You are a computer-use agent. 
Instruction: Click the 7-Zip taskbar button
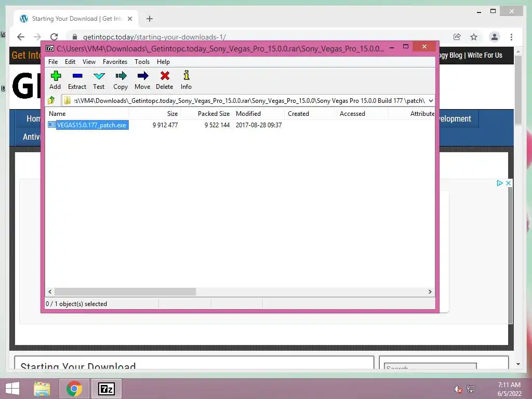pyautogui.click(x=106, y=389)
